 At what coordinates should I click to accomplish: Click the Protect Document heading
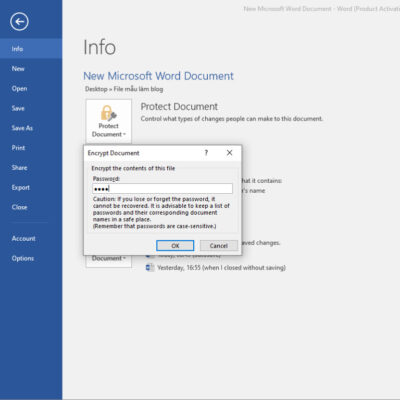tap(179, 107)
